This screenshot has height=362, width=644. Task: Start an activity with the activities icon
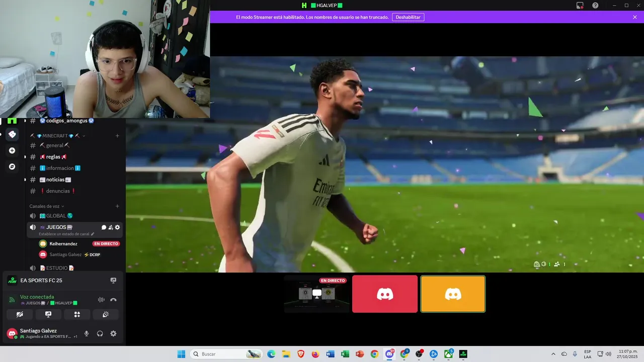coord(77,314)
